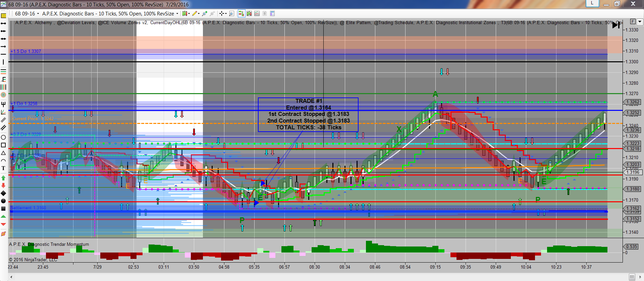Open the dropdown arrow beside the F button

click(640, 21)
